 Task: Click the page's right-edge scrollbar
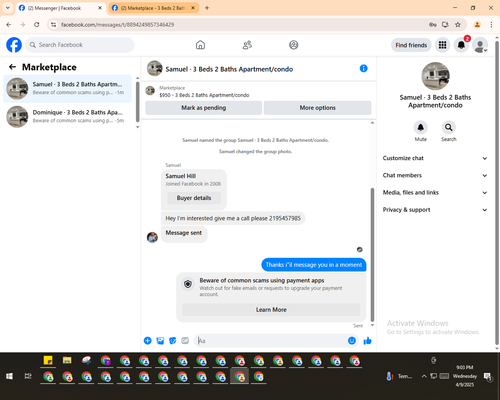coord(497,193)
